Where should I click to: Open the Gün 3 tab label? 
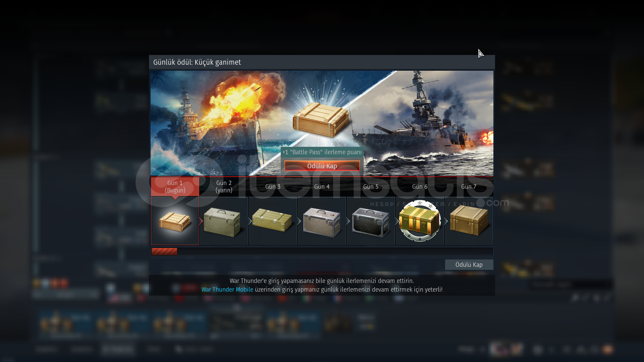[273, 187]
